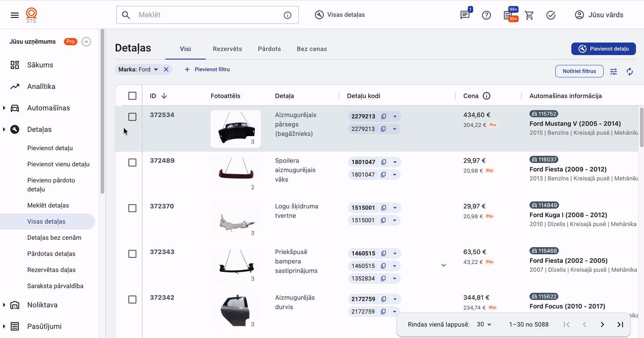Open the hamburger navigation menu

point(15,15)
